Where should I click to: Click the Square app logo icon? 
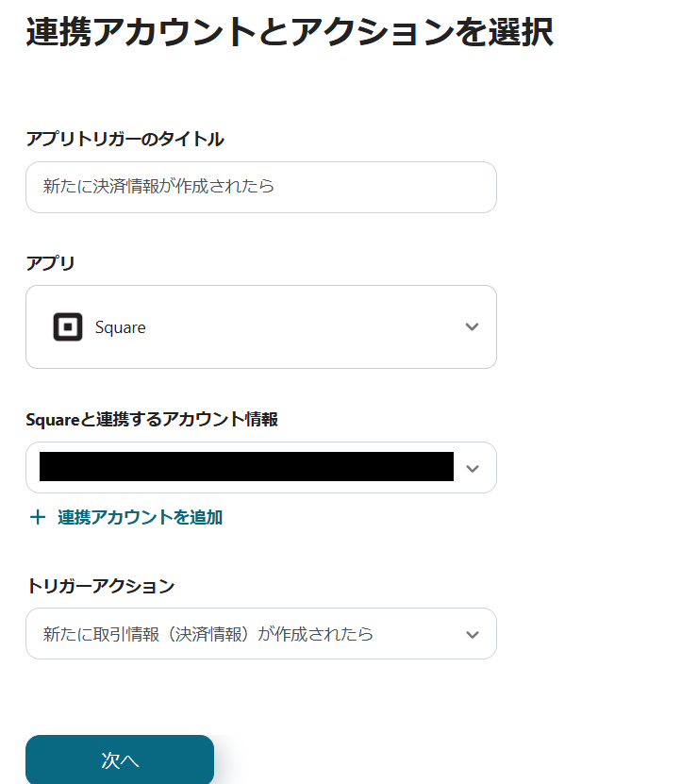pyautogui.click(x=68, y=327)
